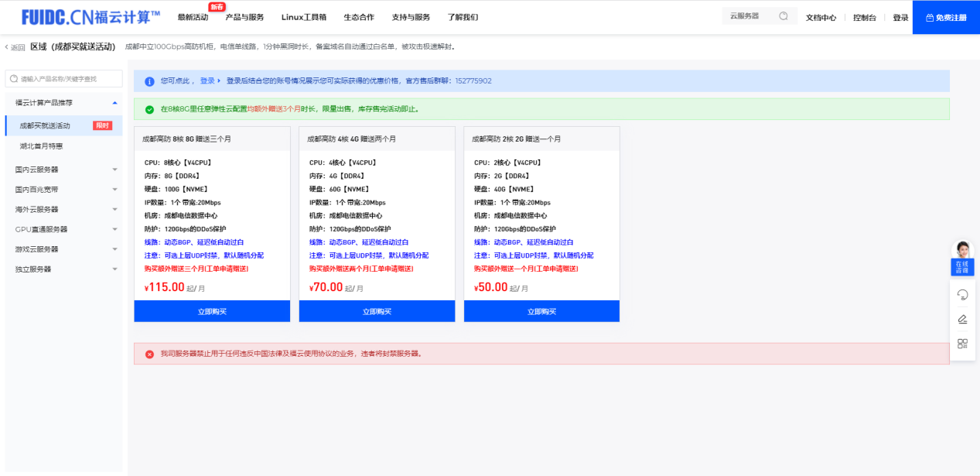The image size is (980, 476).
Task: Click the 返回 back arrow
Action: 15,47
